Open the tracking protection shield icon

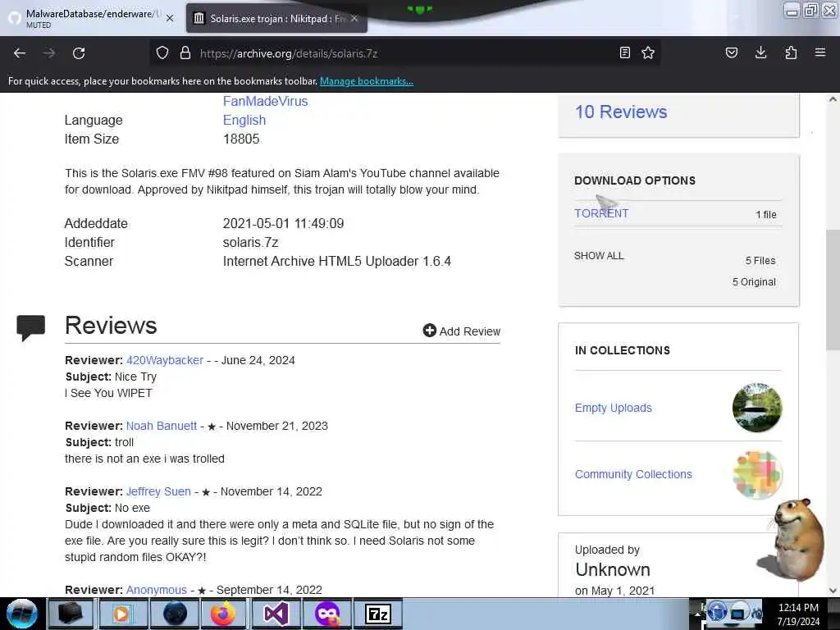162,53
